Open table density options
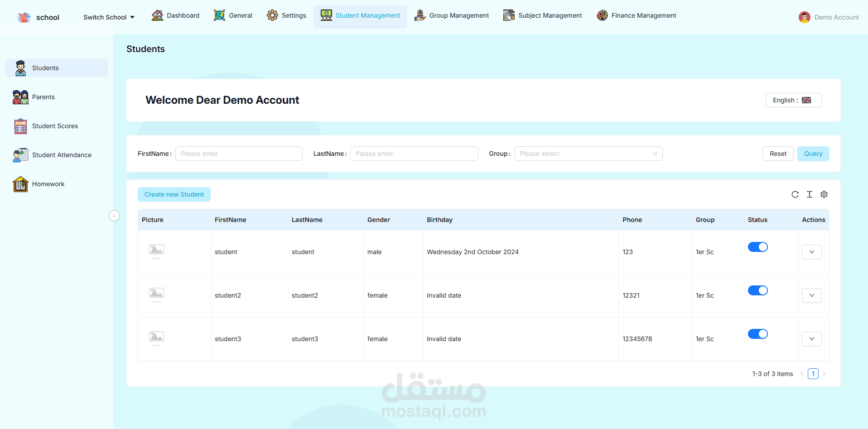Screen dimensions: 868x429 click(x=810, y=194)
